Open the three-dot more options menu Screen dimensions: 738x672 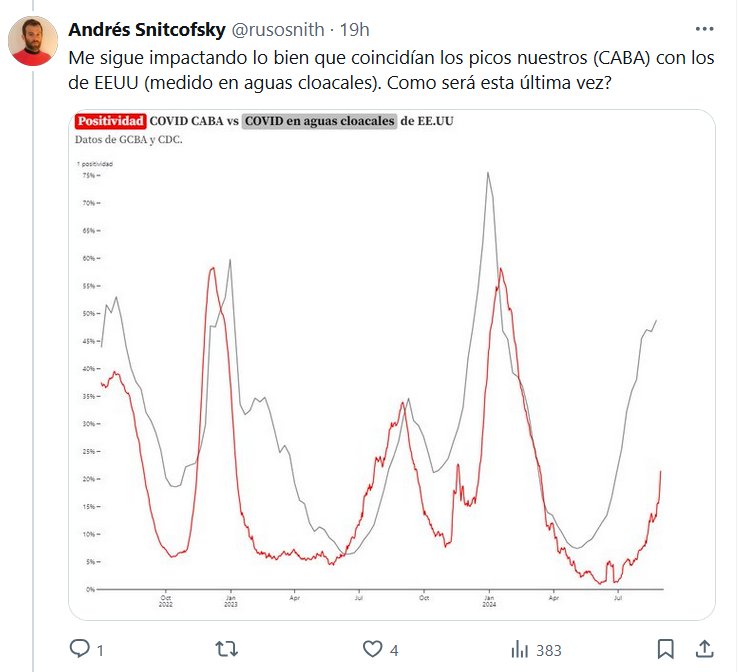(704, 29)
